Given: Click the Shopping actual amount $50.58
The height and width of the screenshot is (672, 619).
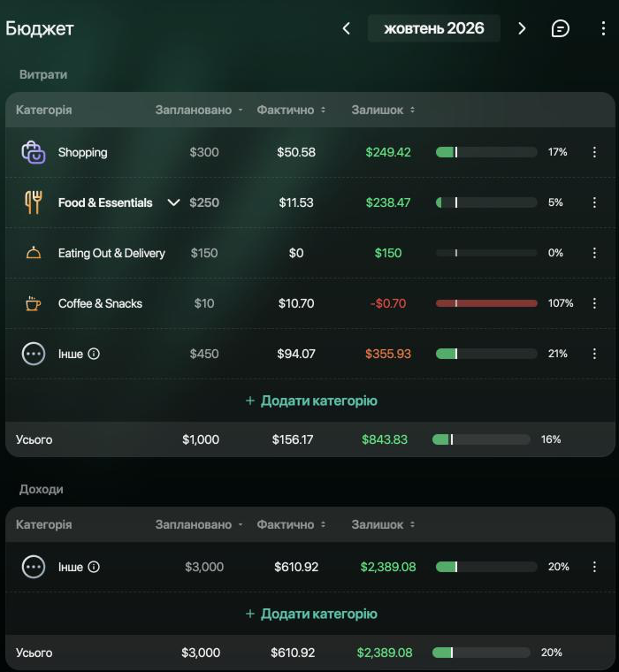Looking at the screenshot, I should (x=296, y=152).
